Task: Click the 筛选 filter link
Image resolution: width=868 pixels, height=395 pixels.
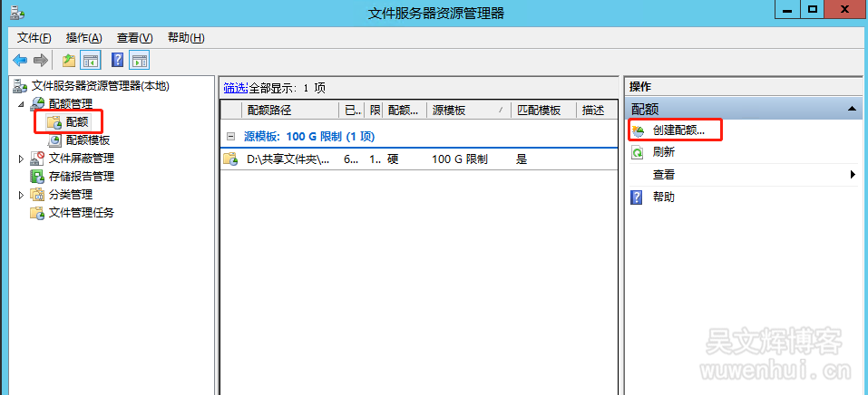Action: pos(235,88)
